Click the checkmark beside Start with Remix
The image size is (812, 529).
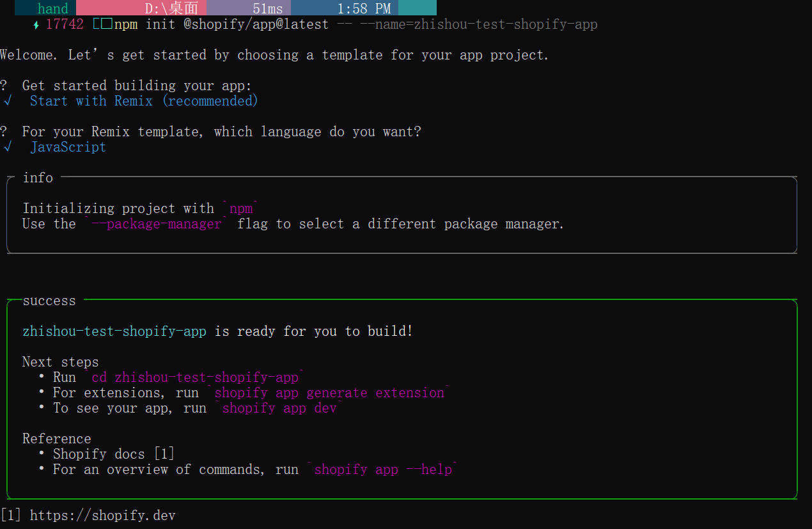8,101
